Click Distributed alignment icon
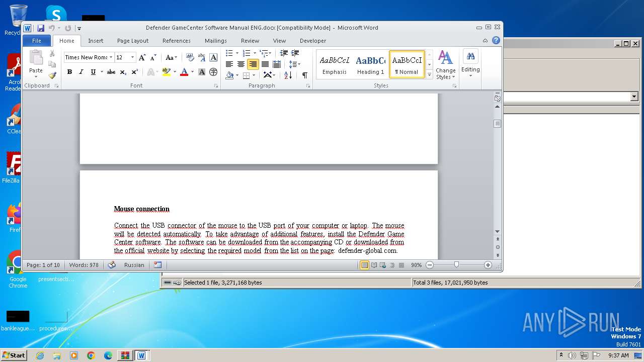644x362 pixels. click(277, 64)
